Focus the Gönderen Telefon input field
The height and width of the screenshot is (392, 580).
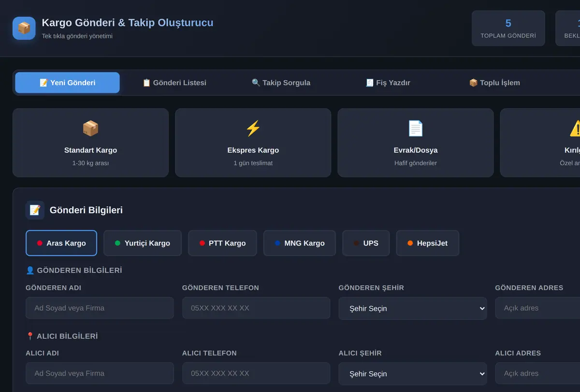(x=256, y=308)
